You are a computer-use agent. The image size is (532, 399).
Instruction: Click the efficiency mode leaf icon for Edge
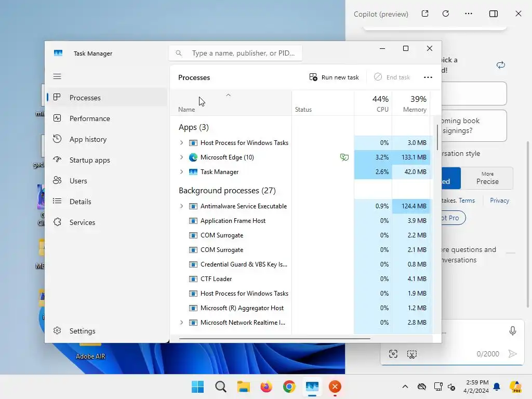[x=344, y=157]
